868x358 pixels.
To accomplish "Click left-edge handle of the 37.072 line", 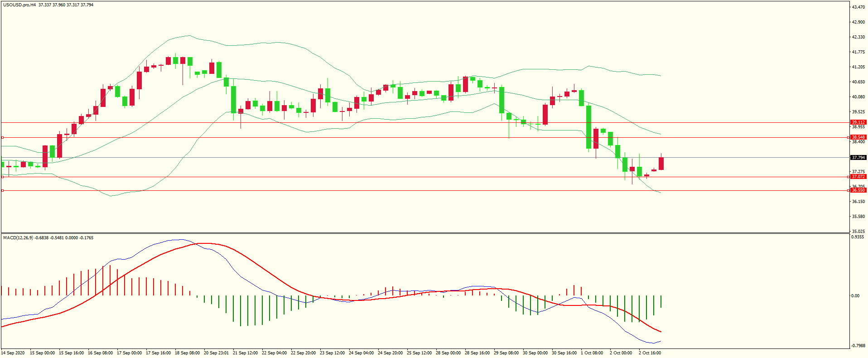I will pyautogui.click(x=2, y=177).
